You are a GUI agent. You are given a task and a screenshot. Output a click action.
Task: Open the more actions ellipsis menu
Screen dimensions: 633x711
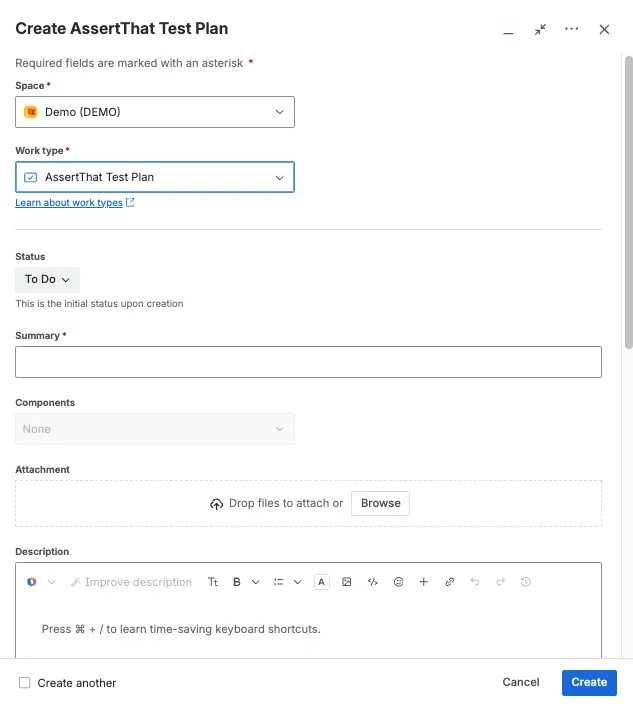(x=572, y=29)
